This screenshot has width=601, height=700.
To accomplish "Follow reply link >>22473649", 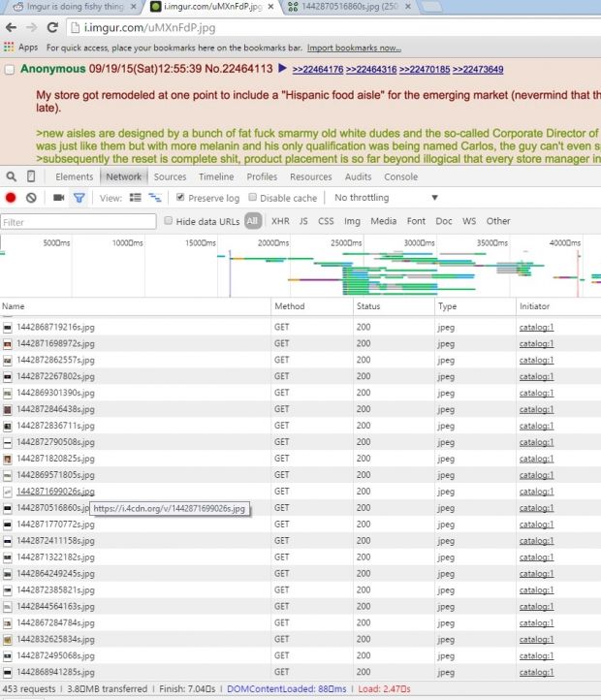I will coord(478,70).
